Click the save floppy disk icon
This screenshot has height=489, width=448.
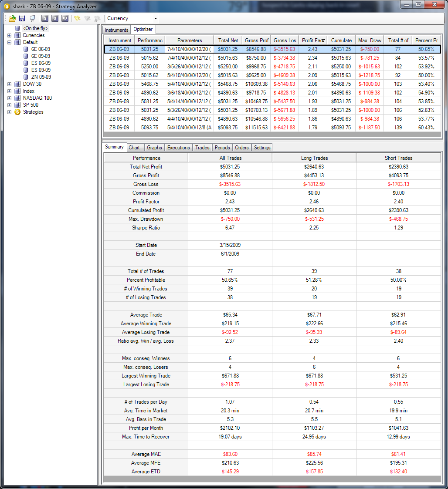22,18
